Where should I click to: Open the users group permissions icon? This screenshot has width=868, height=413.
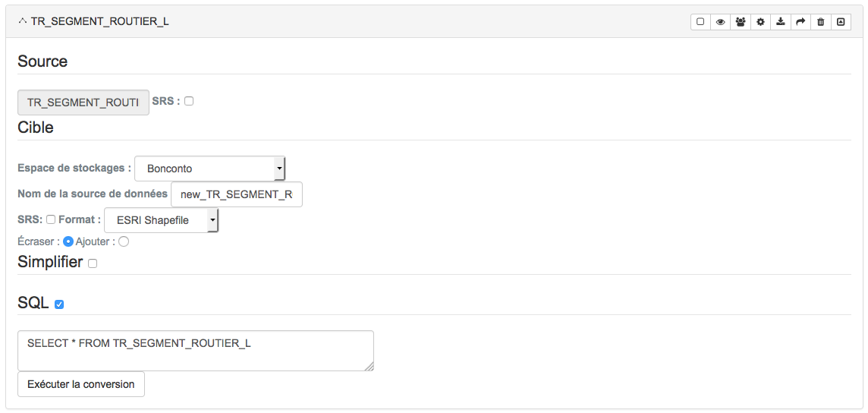(x=740, y=21)
